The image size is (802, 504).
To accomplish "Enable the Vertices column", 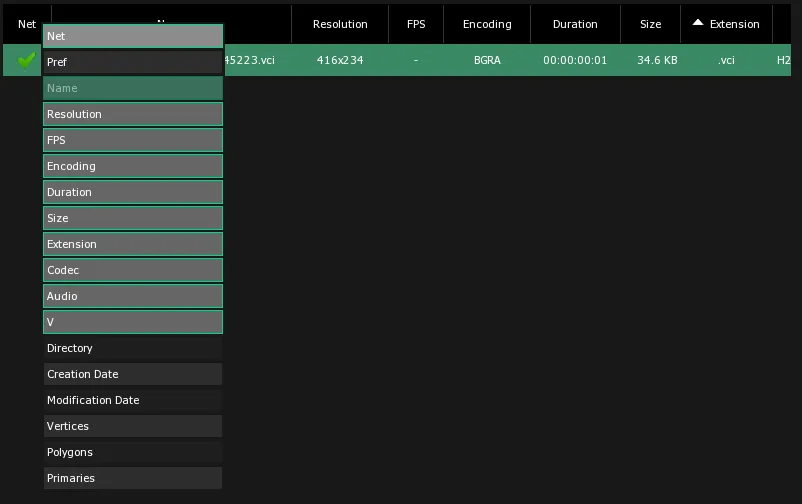I will click(x=133, y=426).
